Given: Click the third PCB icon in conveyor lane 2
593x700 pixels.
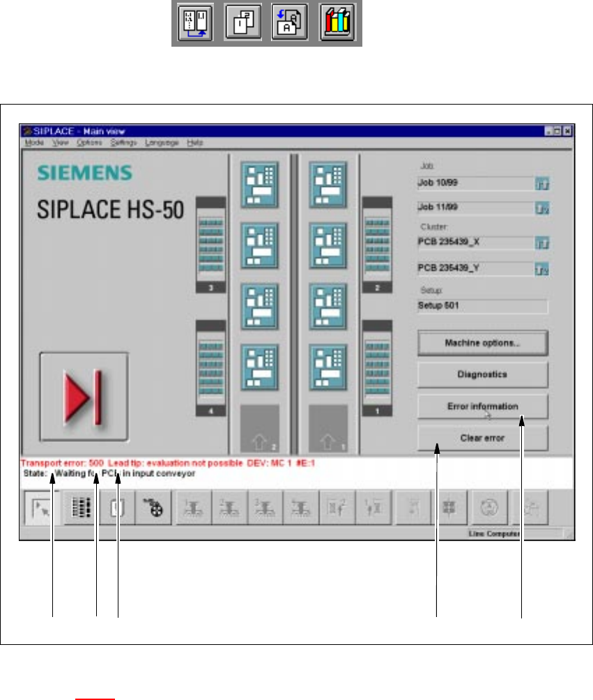Looking at the screenshot, I should pos(260,307).
